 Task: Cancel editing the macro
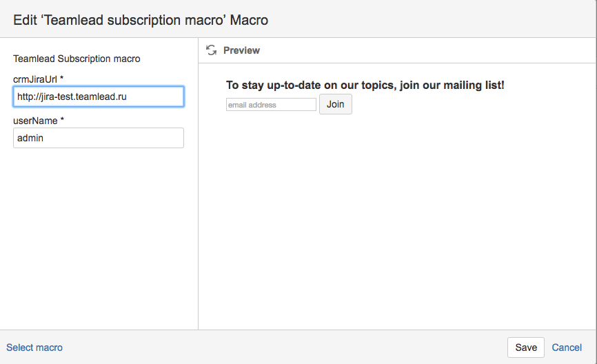pyautogui.click(x=567, y=347)
